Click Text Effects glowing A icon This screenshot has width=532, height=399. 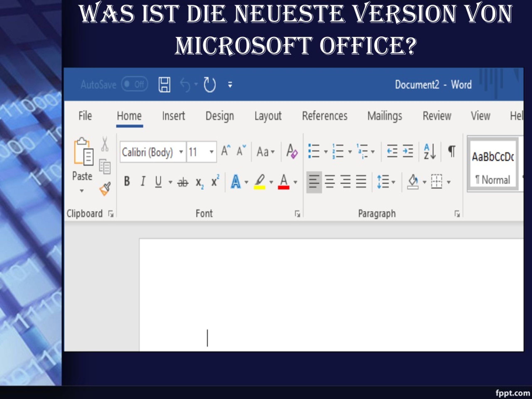coord(236,182)
